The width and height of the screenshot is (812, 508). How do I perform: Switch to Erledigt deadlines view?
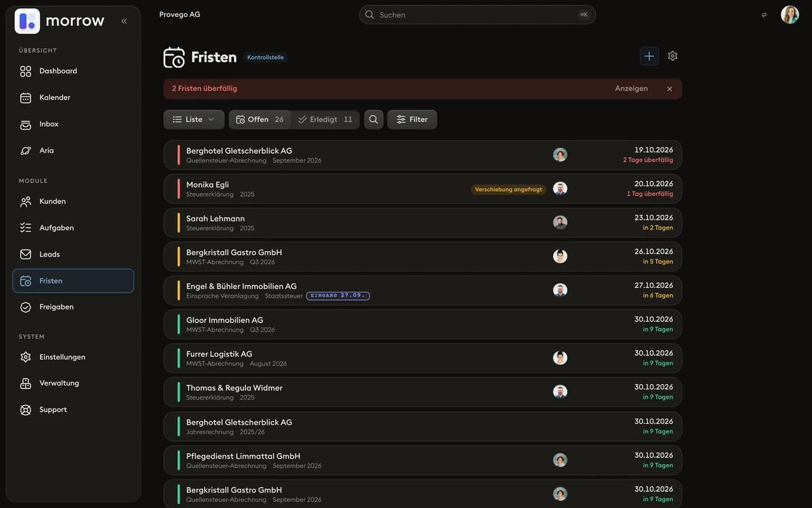[325, 119]
